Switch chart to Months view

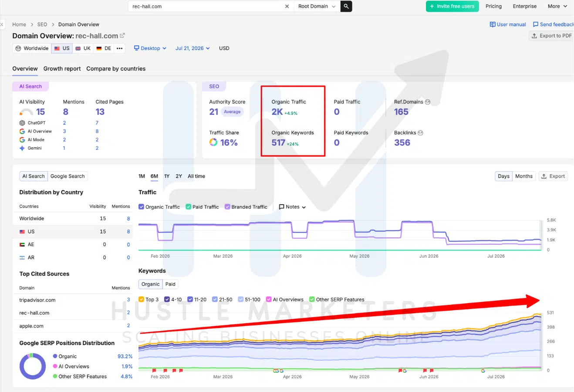pyautogui.click(x=524, y=176)
